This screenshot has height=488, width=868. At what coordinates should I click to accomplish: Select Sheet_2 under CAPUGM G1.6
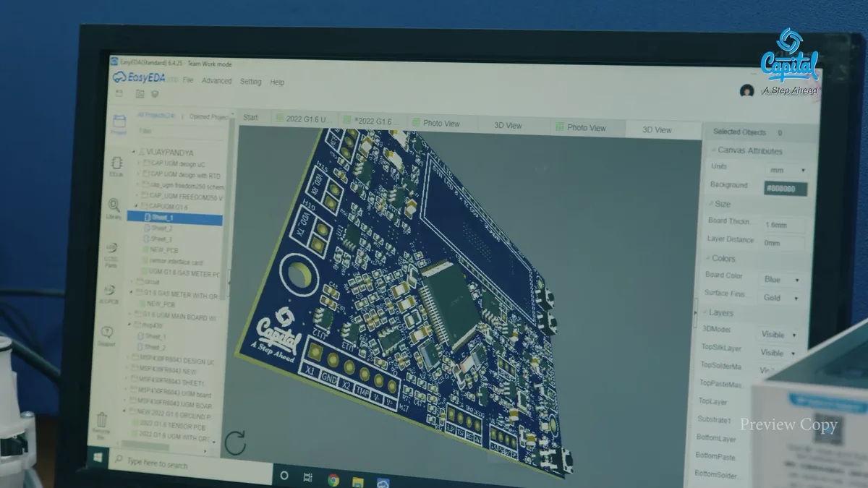coord(161,228)
